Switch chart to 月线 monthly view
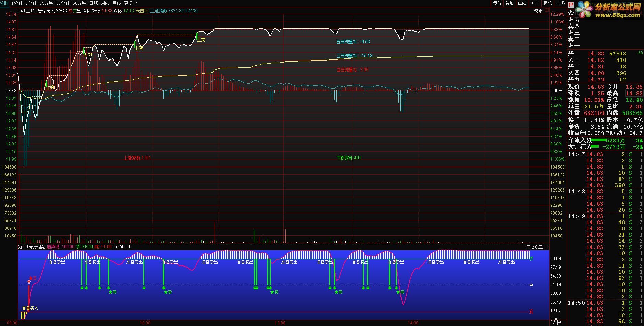Viewport: 644px width, 326px height. pos(117,3)
